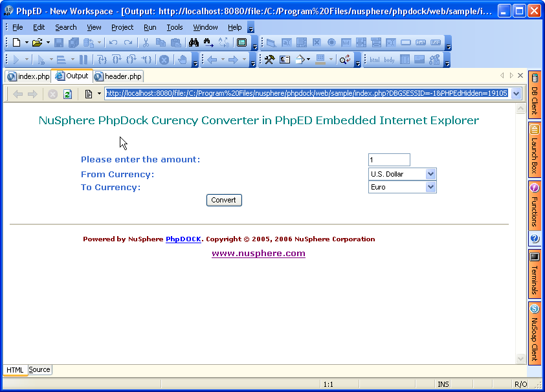The width and height of the screenshot is (545, 392).
Task: Click the magnifier with red arrows icon
Action: point(345,60)
